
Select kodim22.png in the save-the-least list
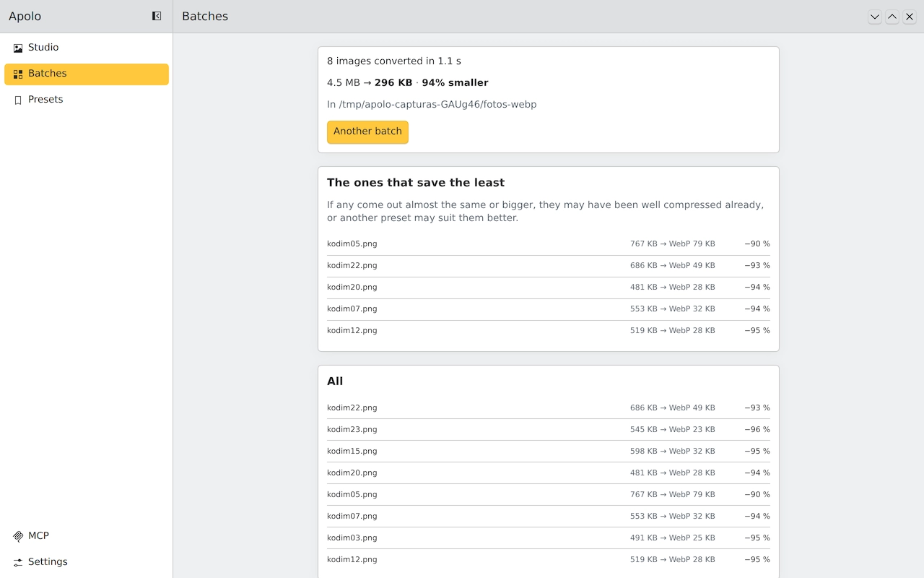tap(549, 266)
